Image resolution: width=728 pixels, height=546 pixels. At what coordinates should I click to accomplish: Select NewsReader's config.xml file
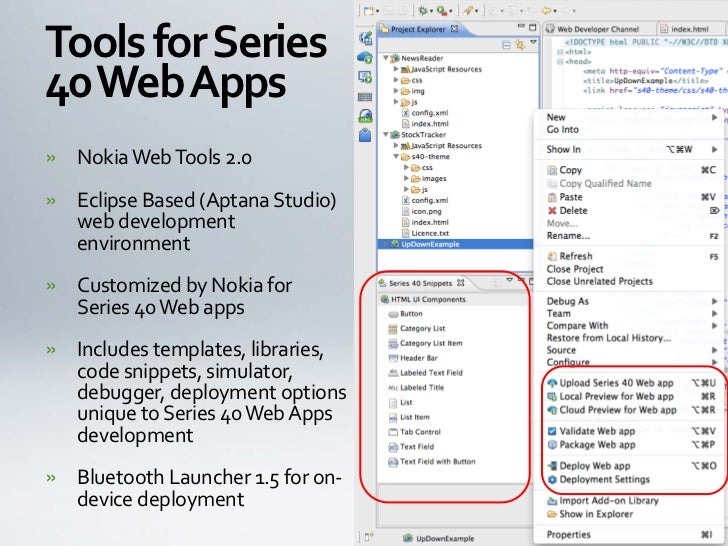coord(424,113)
